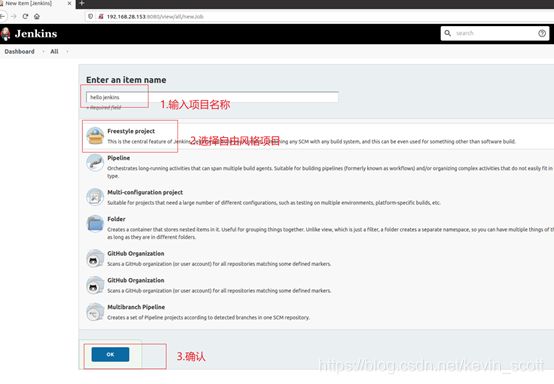Choose the Pipeline item title
The image size is (554, 384).
[118, 158]
